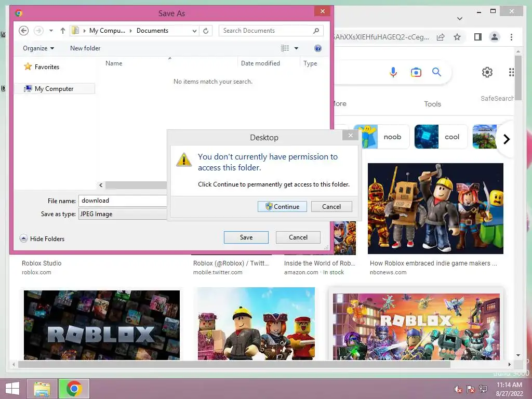
Task: Click muted volume tray icon
Action: tap(458, 390)
